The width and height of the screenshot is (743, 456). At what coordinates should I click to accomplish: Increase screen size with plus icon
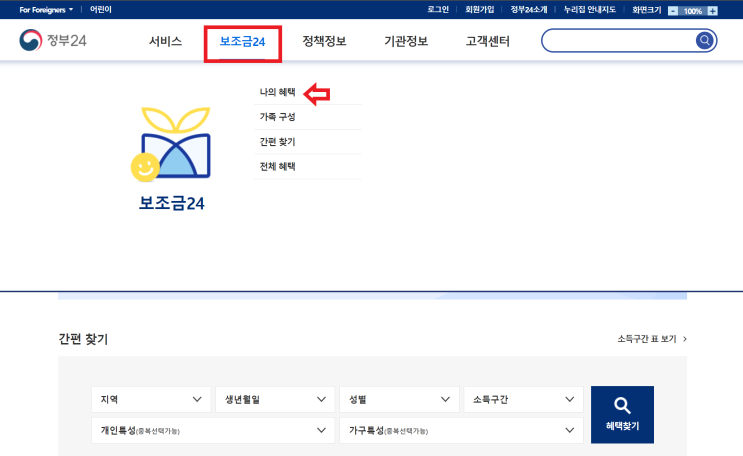click(712, 10)
